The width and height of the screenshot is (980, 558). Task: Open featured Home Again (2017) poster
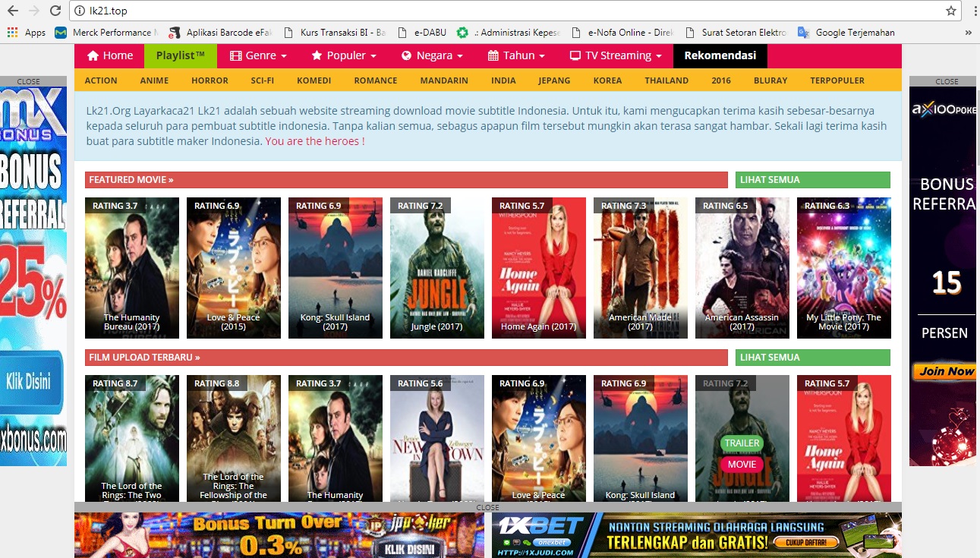coord(539,268)
